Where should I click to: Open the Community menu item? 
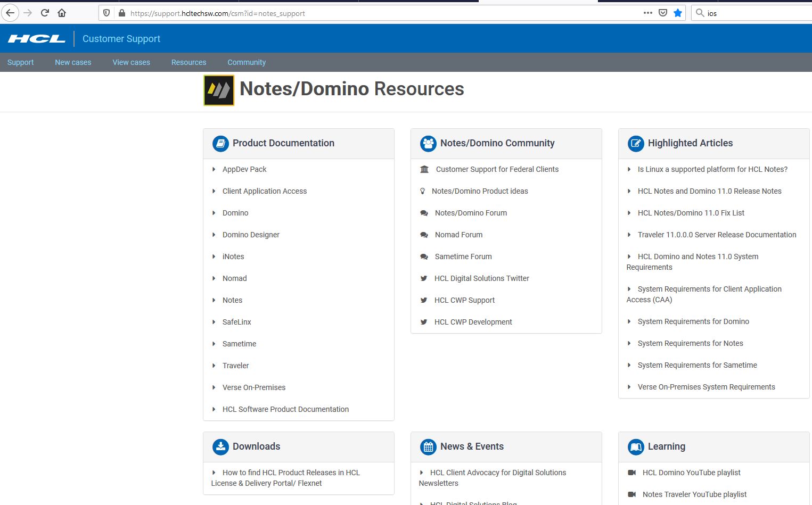247,62
